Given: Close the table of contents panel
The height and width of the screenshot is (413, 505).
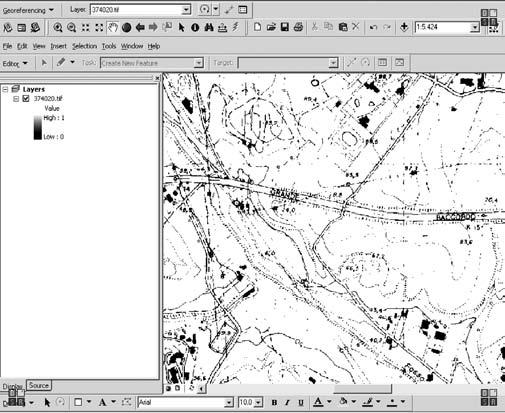Looking at the screenshot, I should [x=157, y=78].
